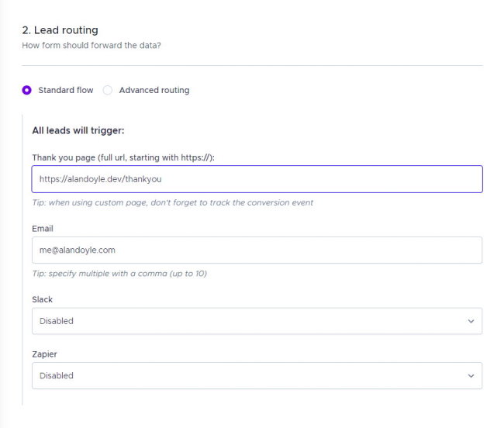Click the Slack field label
The image size is (504, 428).
[42, 299]
